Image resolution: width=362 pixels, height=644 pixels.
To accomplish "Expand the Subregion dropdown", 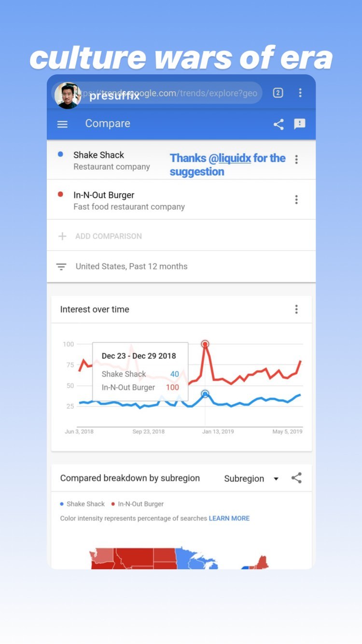I will [x=251, y=479].
